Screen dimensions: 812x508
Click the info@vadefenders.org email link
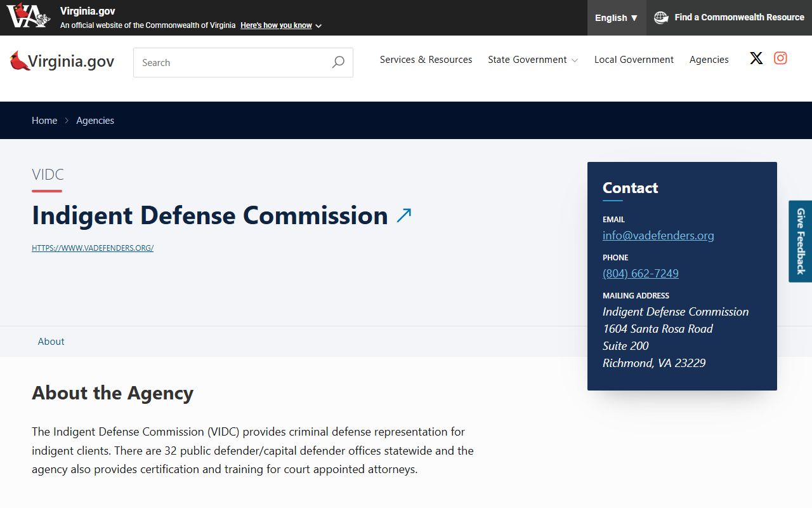(658, 236)
